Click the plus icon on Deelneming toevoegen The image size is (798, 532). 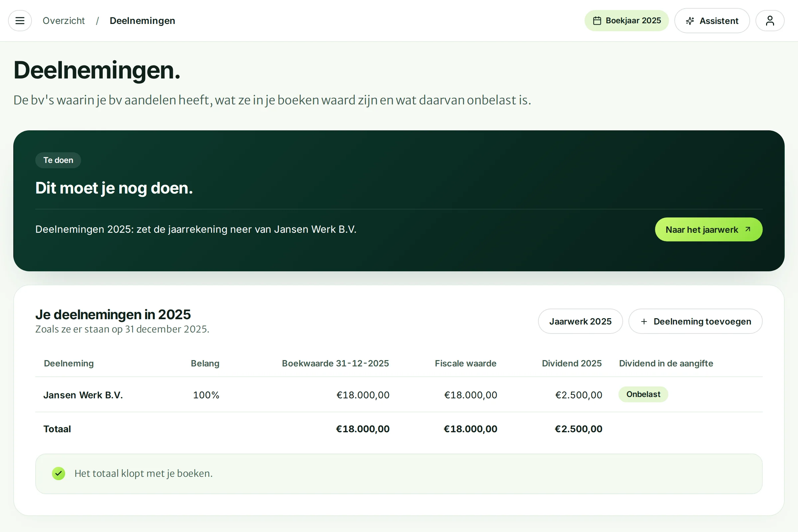point(644,321)
